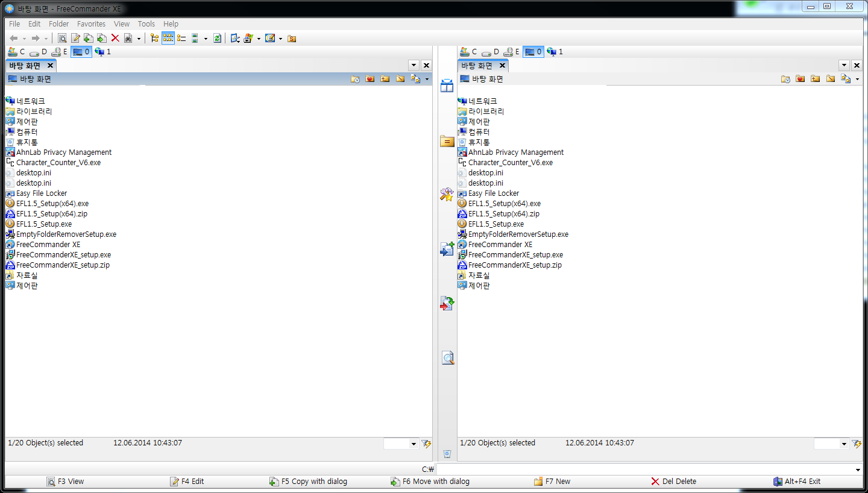Expand dropdown beside Windows flag icon
This screenshot has height=493, width=868.
point(259,39)
